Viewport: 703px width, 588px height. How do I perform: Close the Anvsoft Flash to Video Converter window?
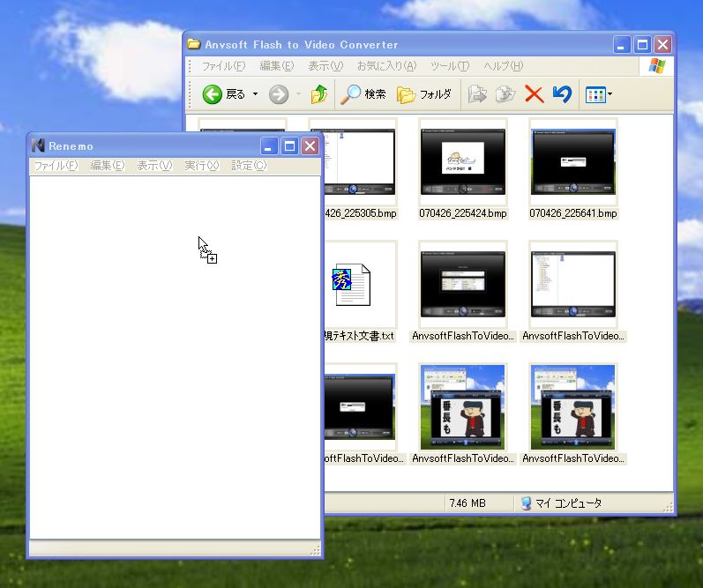point(663,44)
